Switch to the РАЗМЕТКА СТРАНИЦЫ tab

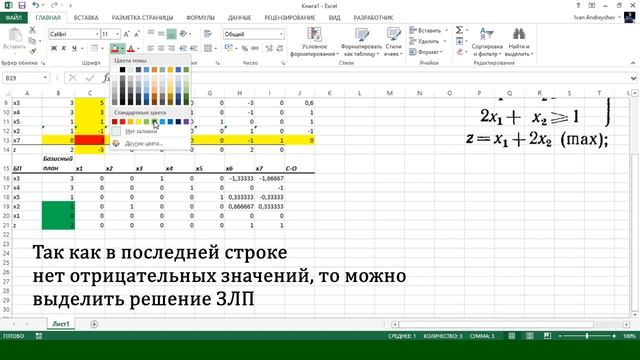point(142,18)
